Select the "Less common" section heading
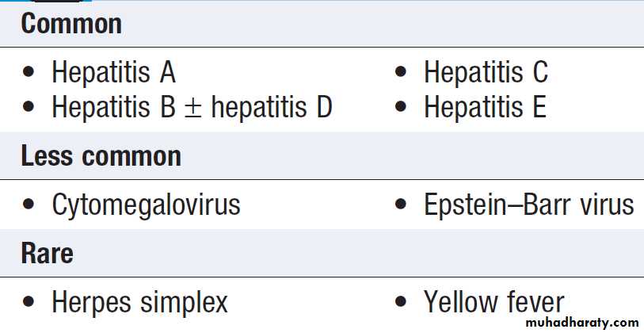 pyautogui.click(x=101, y=155)
